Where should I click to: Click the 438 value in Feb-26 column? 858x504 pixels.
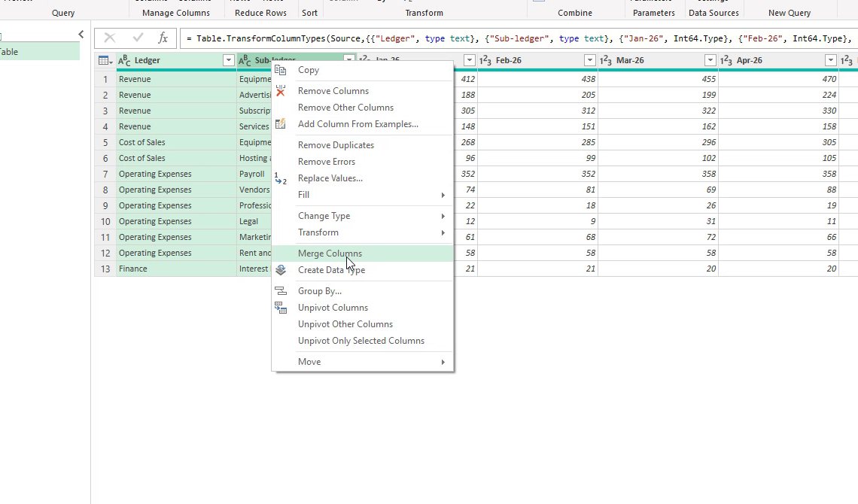pos(537,79)
